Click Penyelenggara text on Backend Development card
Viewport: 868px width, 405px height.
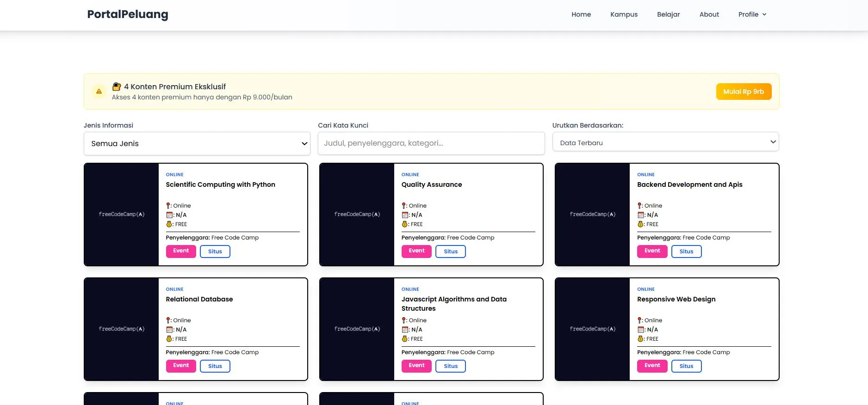pos(683,238)
